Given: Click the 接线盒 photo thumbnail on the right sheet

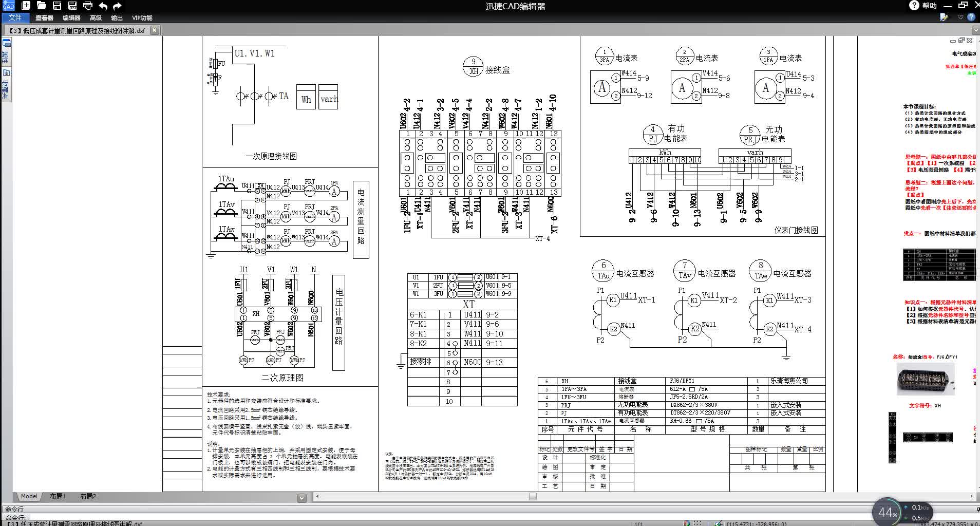Looking at the screenshot, I should [926, 379].
